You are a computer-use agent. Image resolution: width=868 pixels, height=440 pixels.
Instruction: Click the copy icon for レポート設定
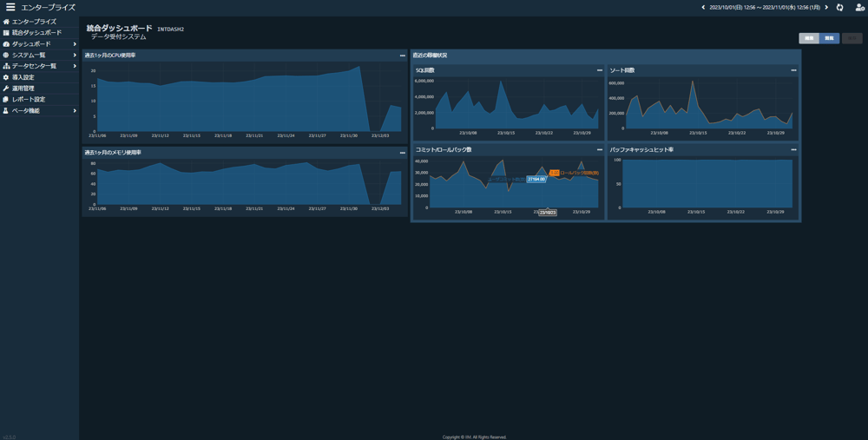[6, 100]
